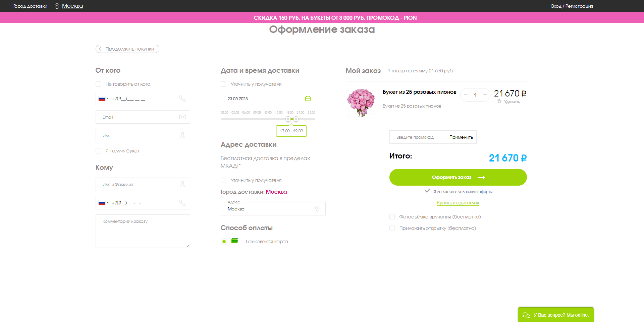644x322 pixels.
Task: Click the envelope icon in Email field
Action: pos(182,117)
